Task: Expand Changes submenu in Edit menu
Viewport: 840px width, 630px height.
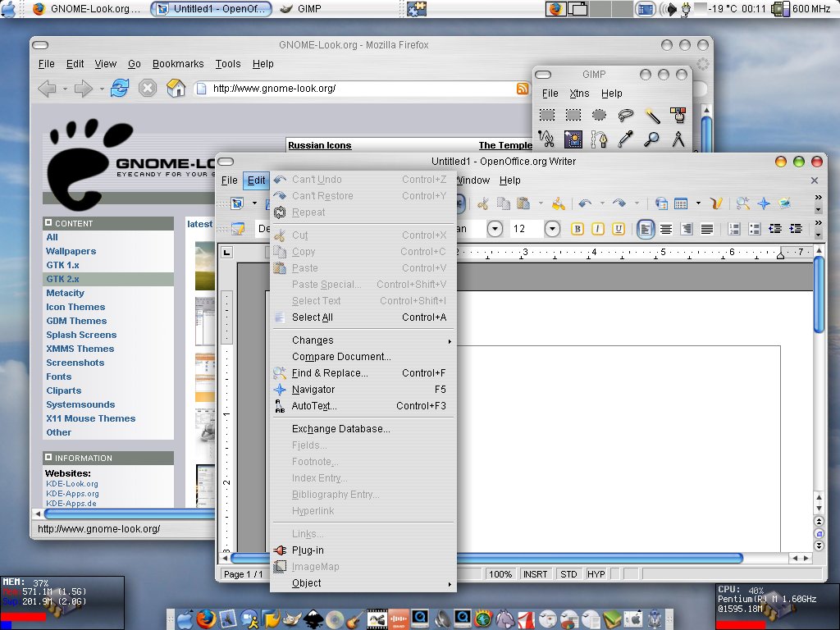Action: click(x=363, y=340)
